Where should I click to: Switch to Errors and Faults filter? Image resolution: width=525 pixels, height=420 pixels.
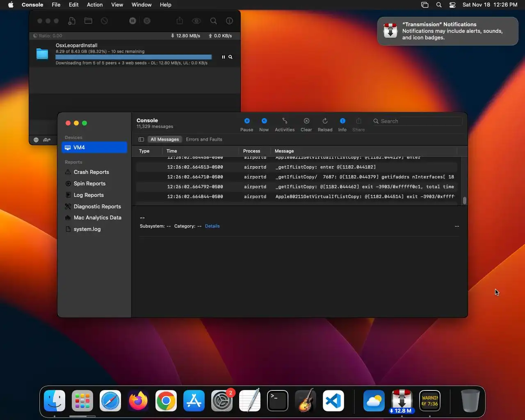pyautogui.click(x=204, y=139)
